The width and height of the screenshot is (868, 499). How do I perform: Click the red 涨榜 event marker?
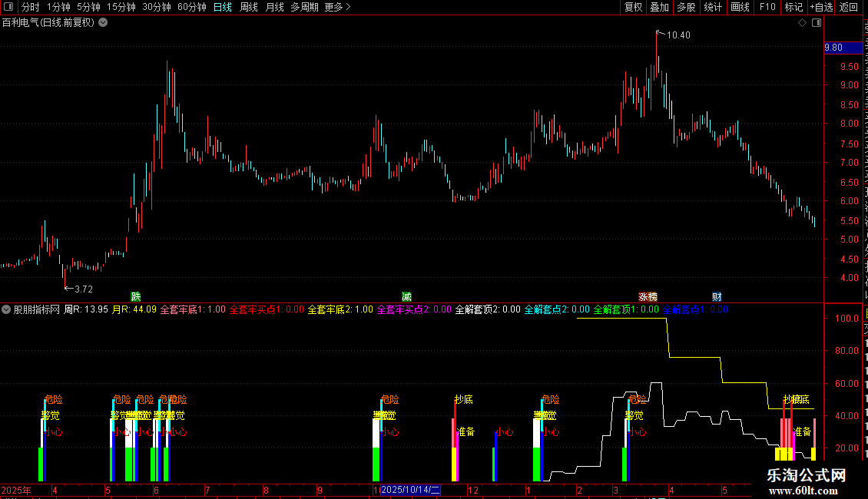[648, 297]
